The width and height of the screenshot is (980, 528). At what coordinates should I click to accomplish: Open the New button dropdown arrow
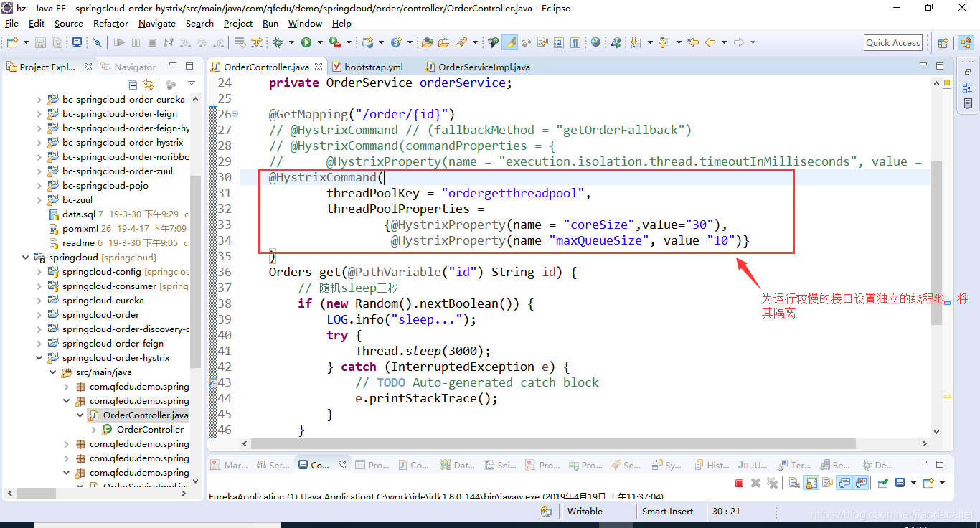pyautogui.click(x=26, y=43)
